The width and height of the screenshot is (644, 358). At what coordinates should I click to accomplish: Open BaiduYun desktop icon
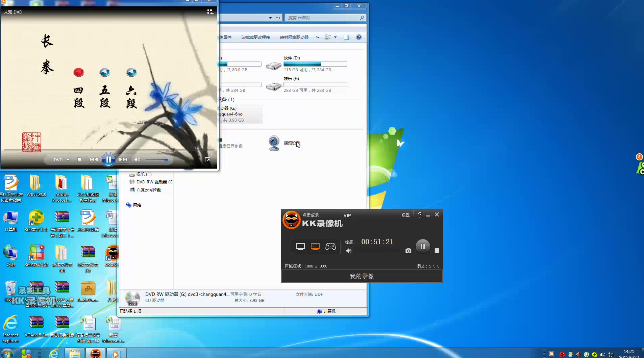pos(88,291)
